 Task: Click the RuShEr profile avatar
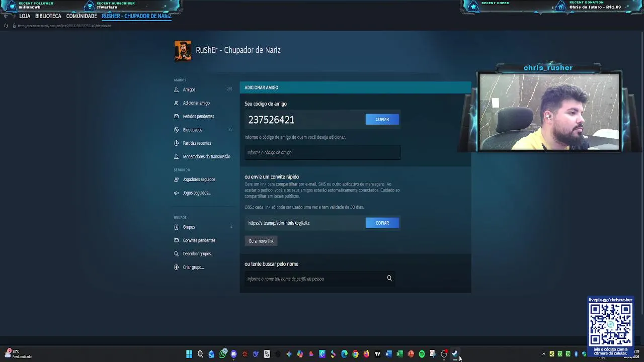coord(183,50)
